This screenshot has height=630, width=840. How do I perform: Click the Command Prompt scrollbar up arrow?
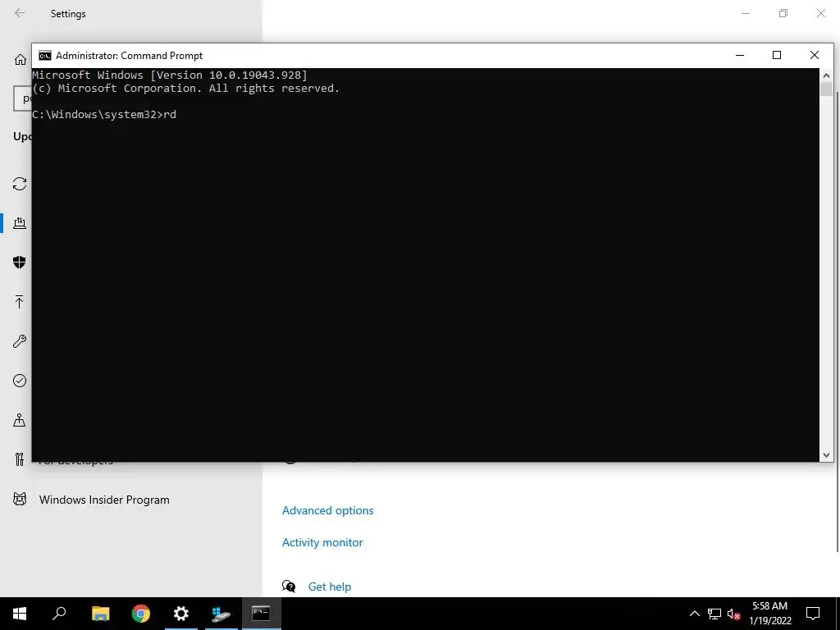click(826, 75)
